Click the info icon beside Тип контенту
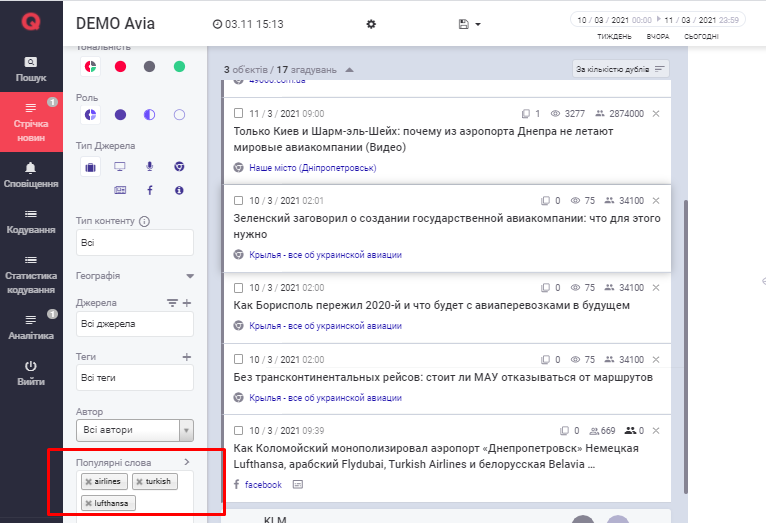 [x=144, y=221]
